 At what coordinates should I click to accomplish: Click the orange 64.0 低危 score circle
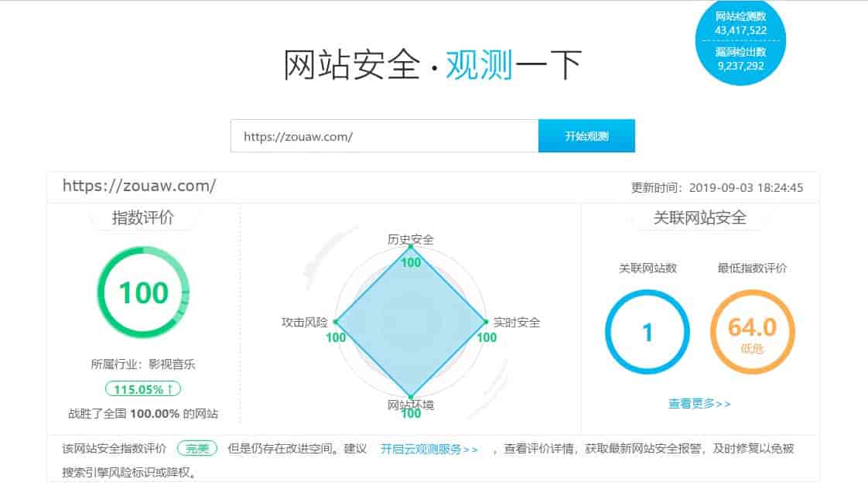(x=752, y=332)
